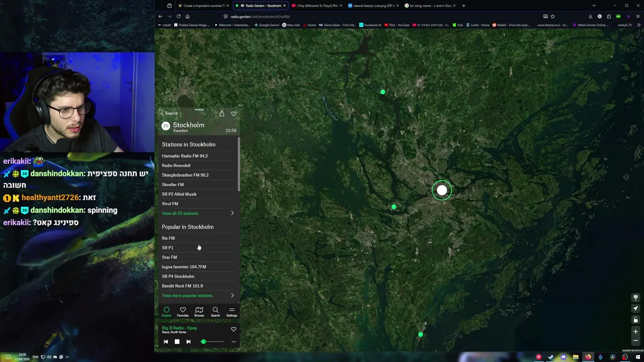Play SR P4 Stockholm

198,277
